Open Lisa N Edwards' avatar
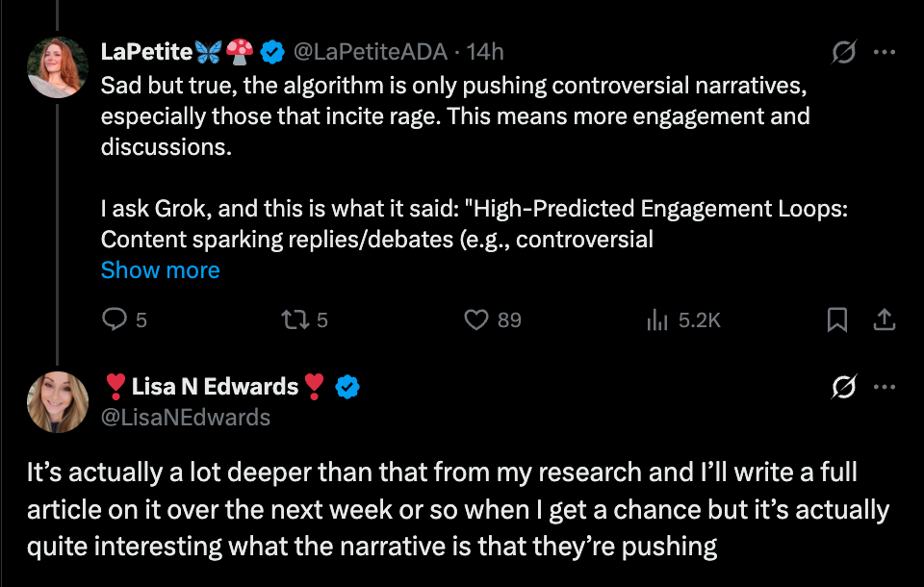 click(x=58, y=401)
